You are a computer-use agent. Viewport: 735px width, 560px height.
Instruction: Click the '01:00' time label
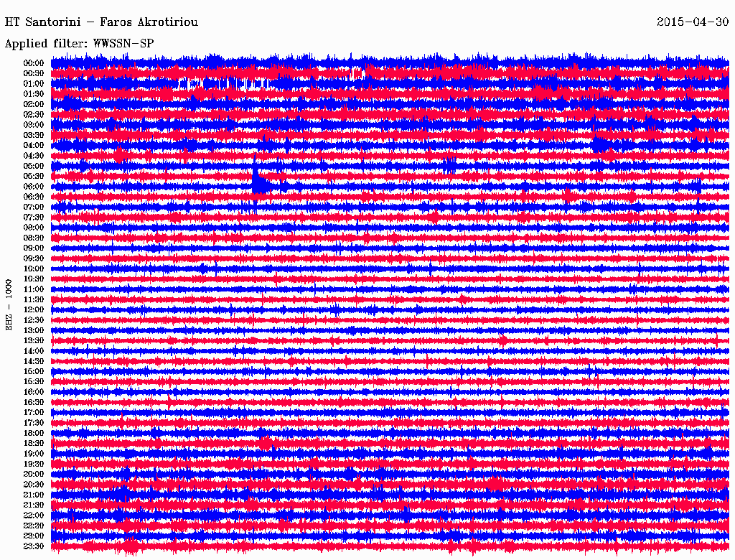[34, 83]
